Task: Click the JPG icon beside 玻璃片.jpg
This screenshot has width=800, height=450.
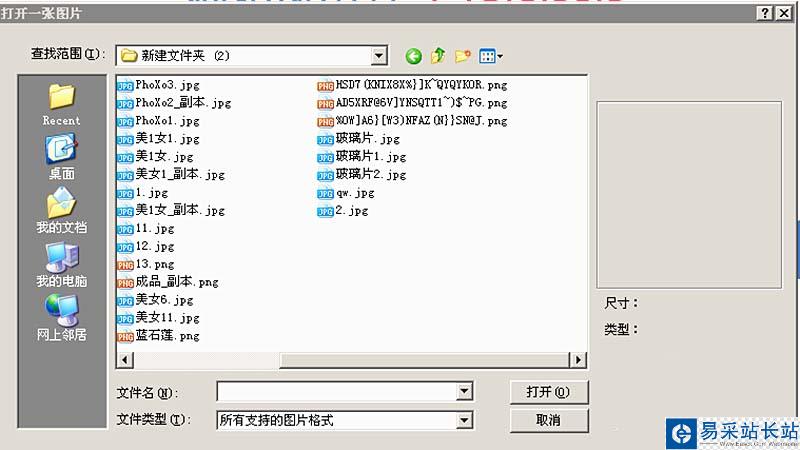Action: [325, 140]
